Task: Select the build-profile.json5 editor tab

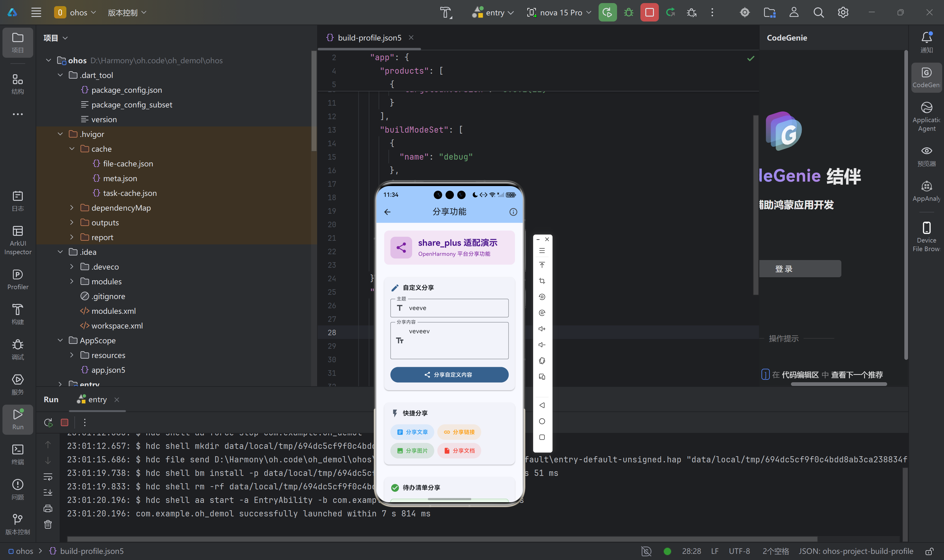Action: pos(369,38)
